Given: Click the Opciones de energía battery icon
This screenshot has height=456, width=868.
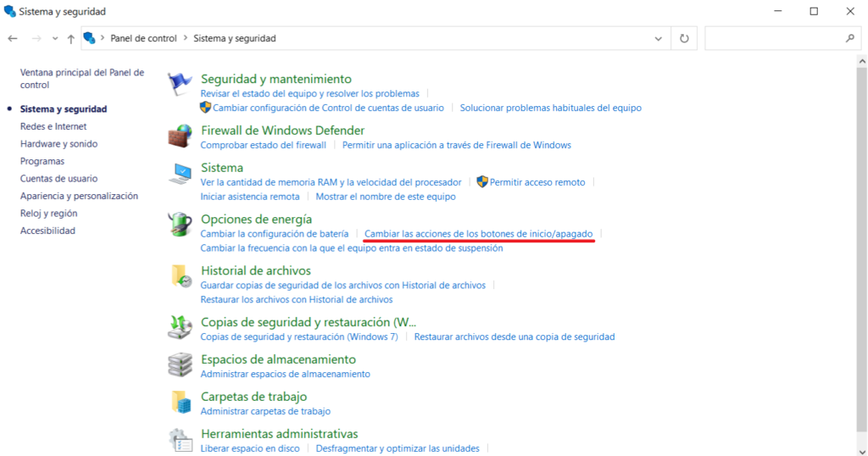Looking at the screenshot, I should tap(180, 225).
